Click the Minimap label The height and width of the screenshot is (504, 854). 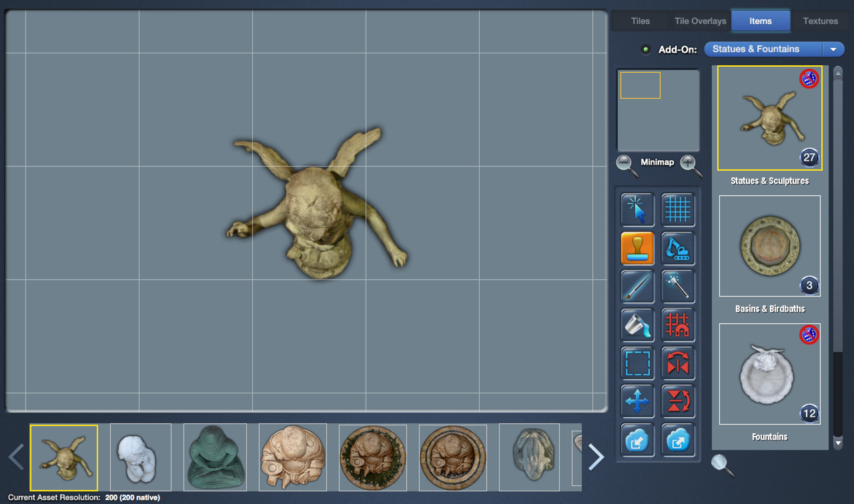657,162
